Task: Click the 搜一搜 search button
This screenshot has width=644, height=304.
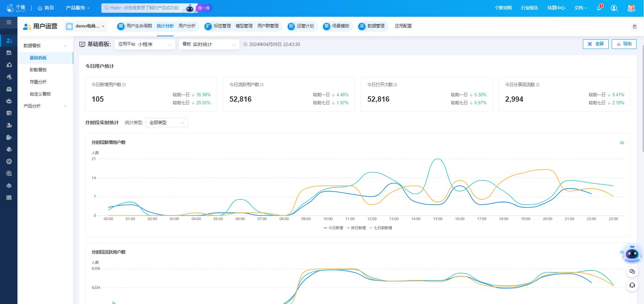Action: pyautogui.click(x=204, y=8)
